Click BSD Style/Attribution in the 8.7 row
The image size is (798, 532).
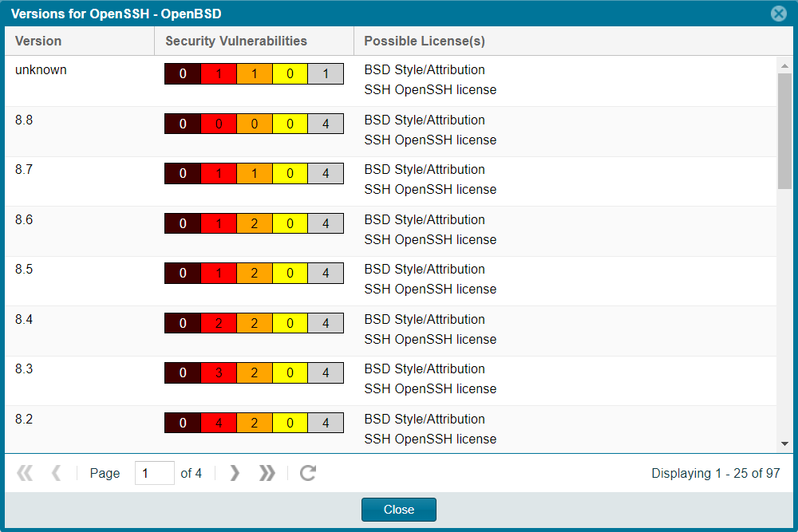(425, 169)
